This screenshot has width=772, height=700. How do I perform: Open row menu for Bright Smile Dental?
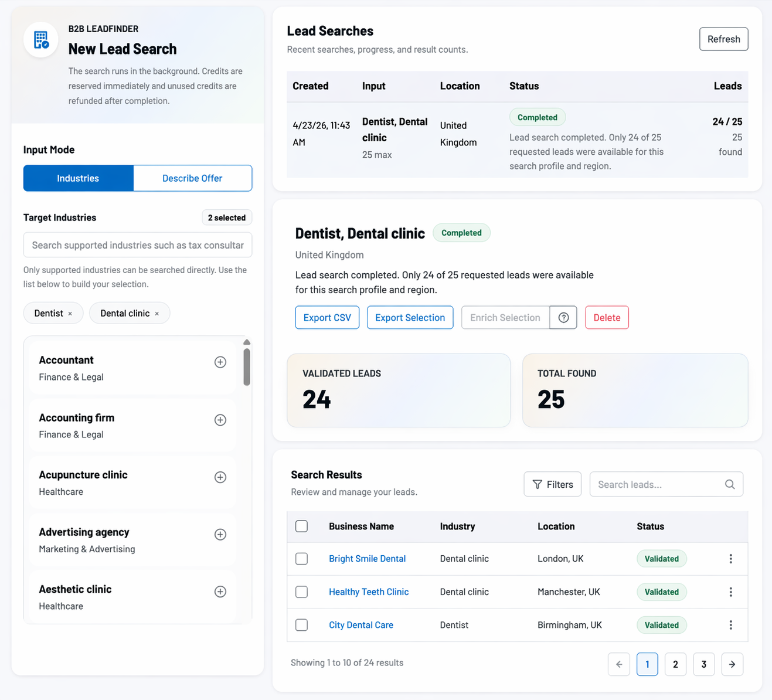pos(731,559)
